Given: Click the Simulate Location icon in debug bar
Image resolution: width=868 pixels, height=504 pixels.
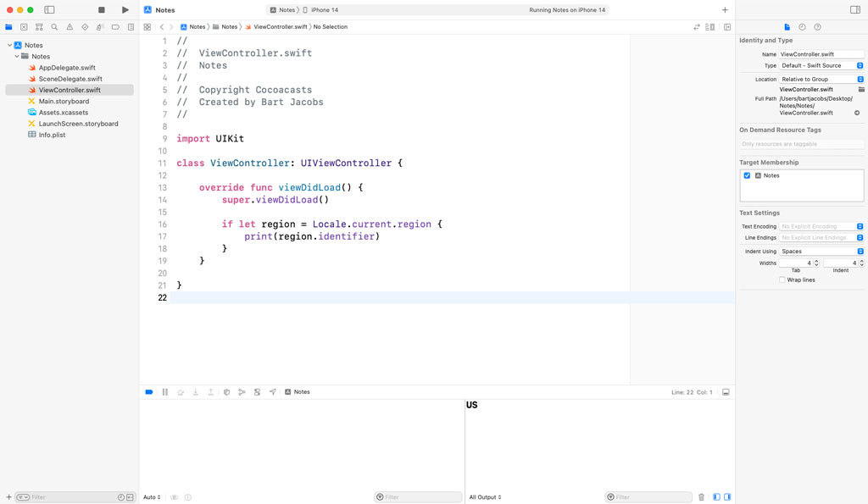Looking at the screenshot, I should (x=272, y=391).
